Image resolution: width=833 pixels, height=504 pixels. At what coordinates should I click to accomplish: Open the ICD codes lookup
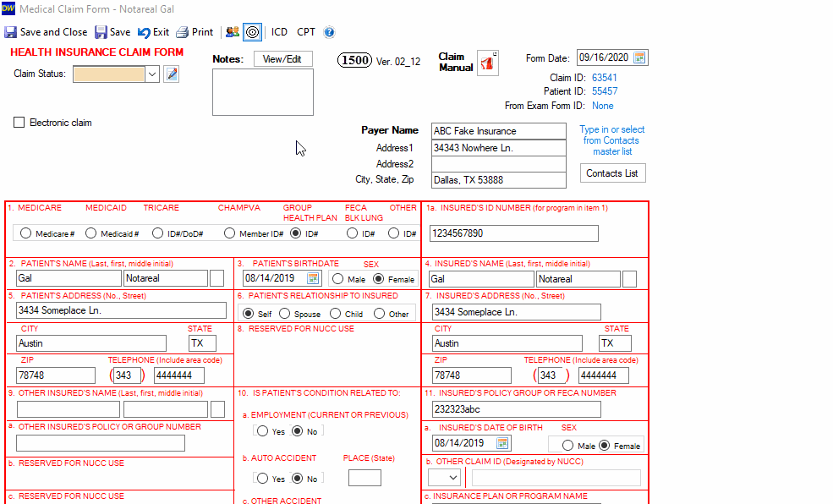click(279, 32)
